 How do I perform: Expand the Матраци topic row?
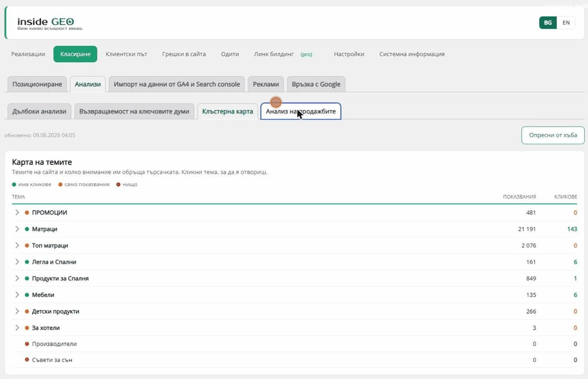[17, 229]
